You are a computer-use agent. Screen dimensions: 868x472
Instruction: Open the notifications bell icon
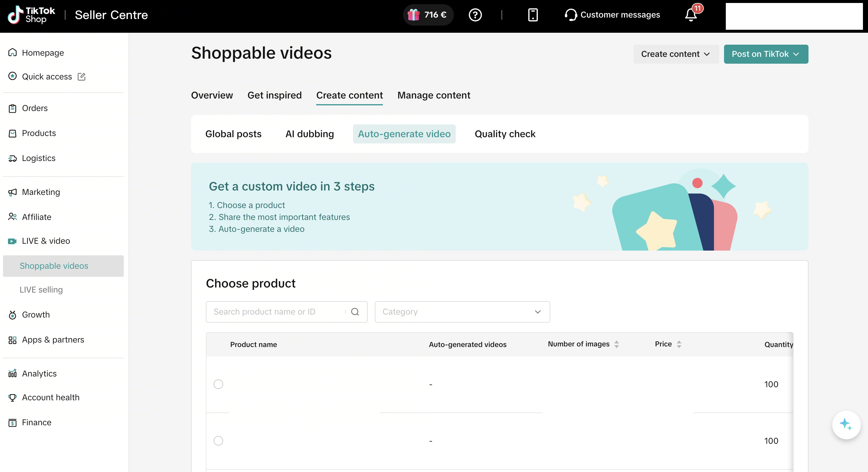click(x=691, y=15)
